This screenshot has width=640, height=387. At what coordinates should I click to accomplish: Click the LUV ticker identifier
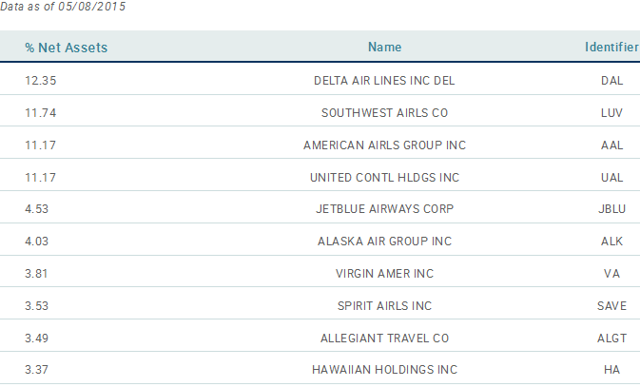612,113
